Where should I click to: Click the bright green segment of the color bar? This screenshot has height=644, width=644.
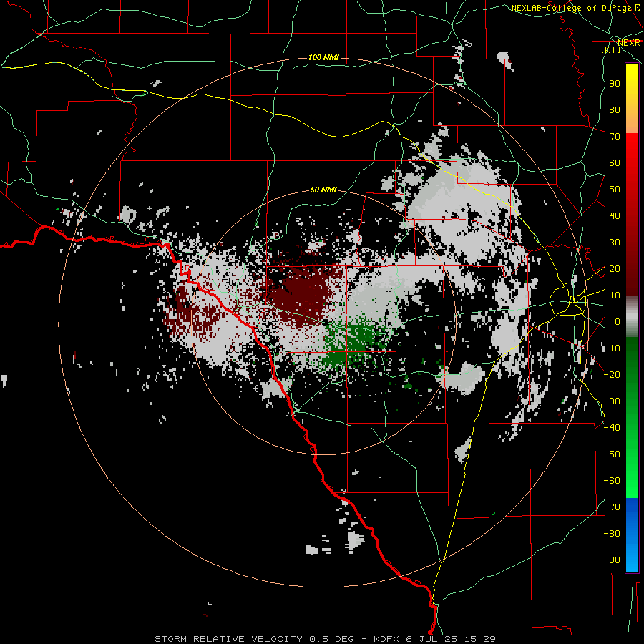pyautogui.click(x=632, y=458)
